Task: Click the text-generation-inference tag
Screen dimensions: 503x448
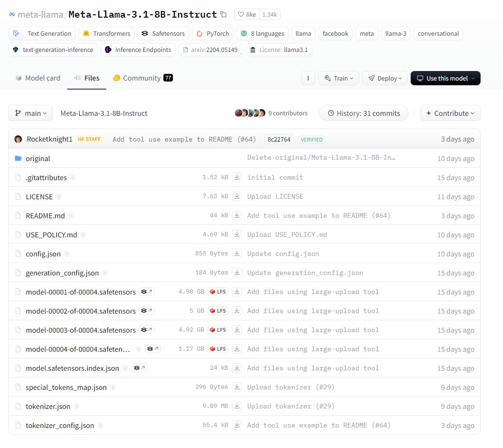Action: point(53,50)
